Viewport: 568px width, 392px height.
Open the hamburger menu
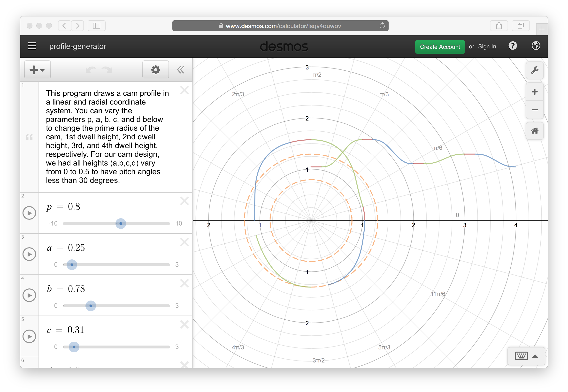click(x=32, y=46)
